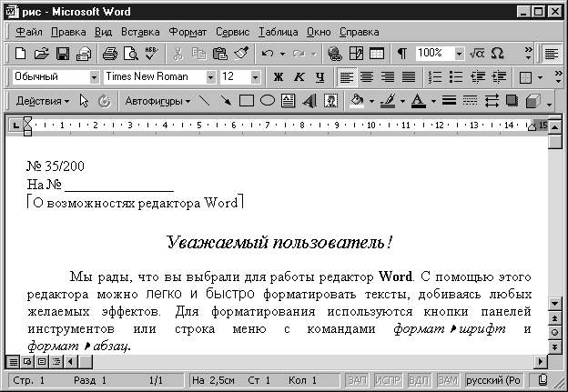568x392 pixels.
Task: Select the Arrow drawing tool
Action: point(225,101)
